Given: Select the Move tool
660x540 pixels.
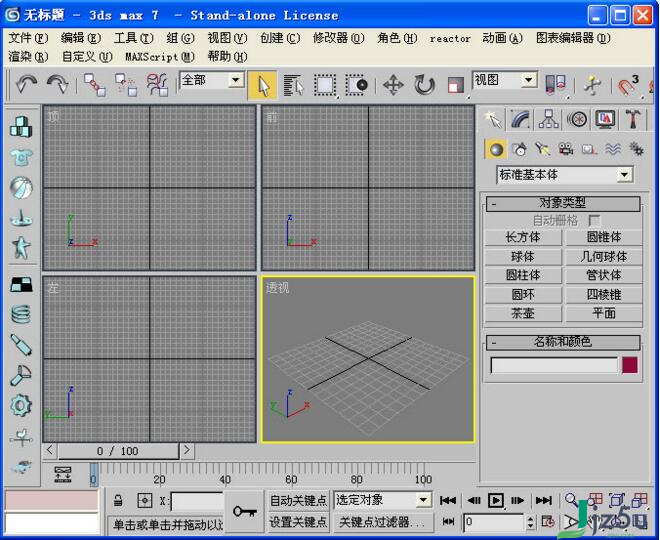Looking at the screenshot, I should pos(393,85).
